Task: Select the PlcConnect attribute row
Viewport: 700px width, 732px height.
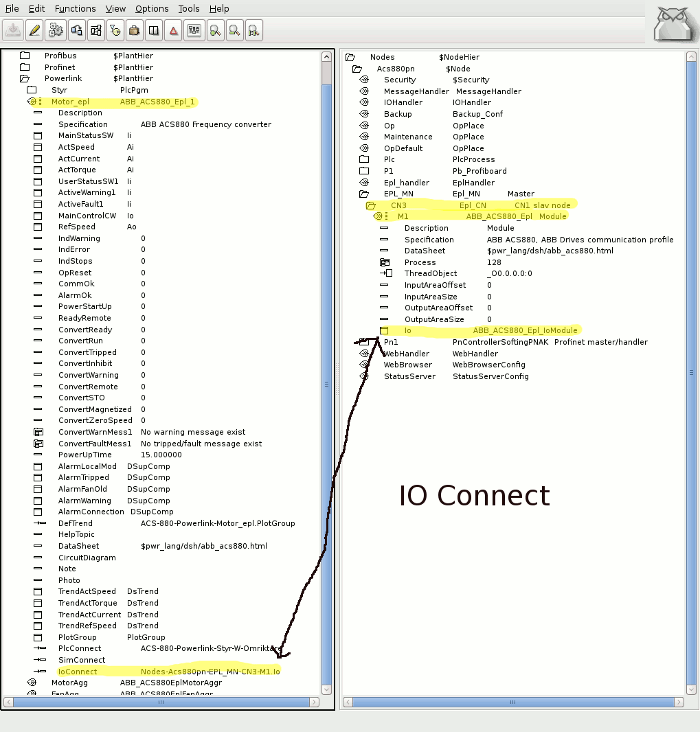Action: (157, 648)
